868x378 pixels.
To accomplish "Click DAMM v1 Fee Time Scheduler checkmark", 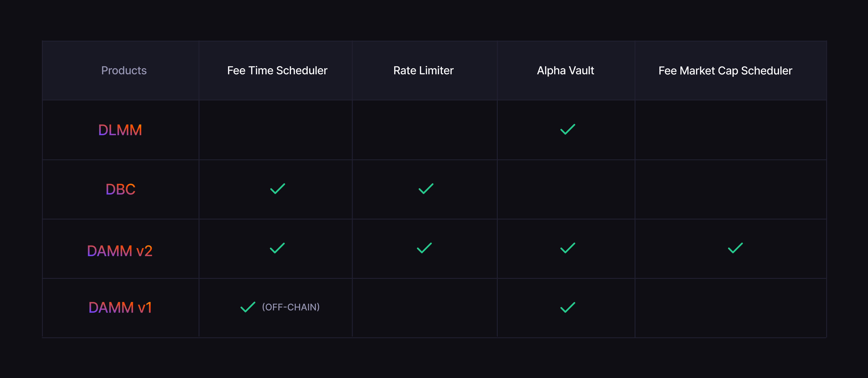I will (248, 307).
